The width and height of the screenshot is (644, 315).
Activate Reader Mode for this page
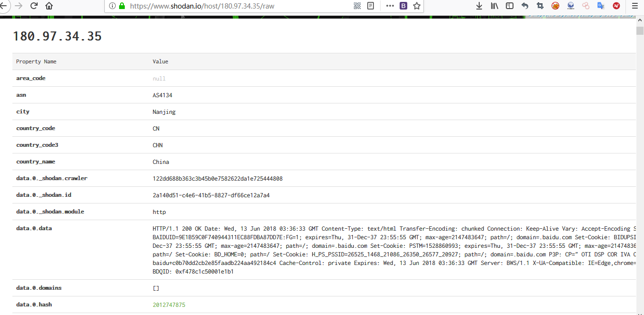coord(371,5)
